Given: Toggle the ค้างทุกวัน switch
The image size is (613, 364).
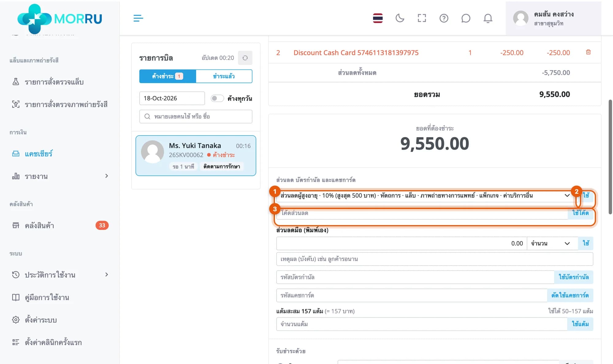Looking at the screenshot, I should point(217,98).
